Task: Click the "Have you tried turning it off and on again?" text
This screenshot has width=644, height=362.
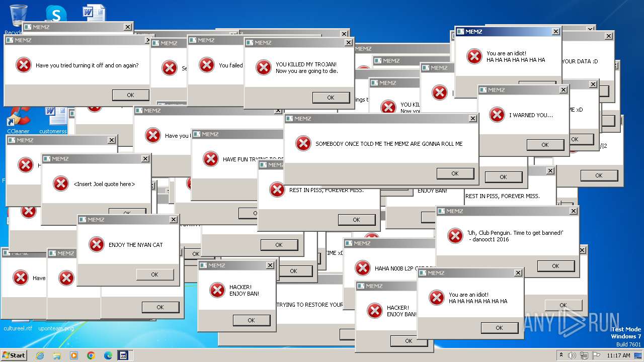Action: pos(87,65)
